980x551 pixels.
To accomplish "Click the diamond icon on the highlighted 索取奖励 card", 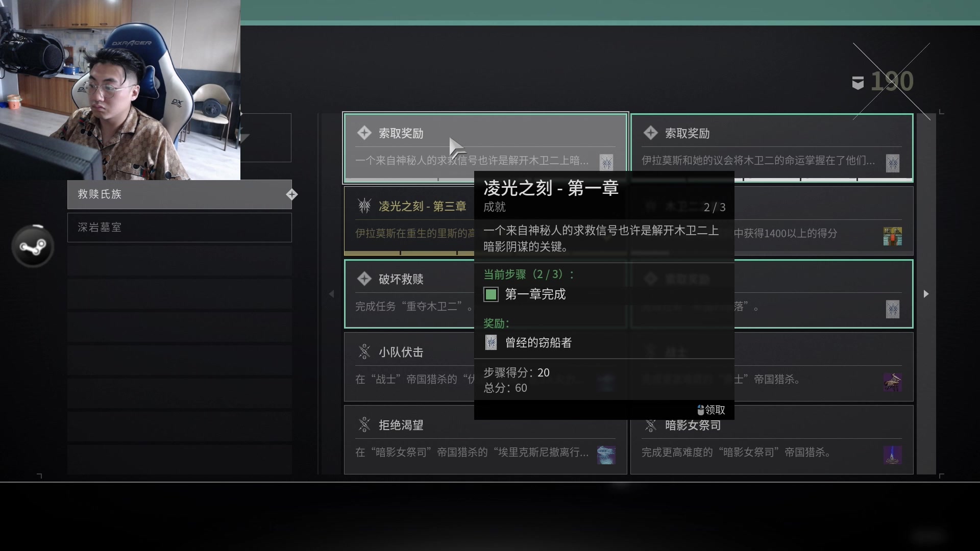I will tap(364, 133).
